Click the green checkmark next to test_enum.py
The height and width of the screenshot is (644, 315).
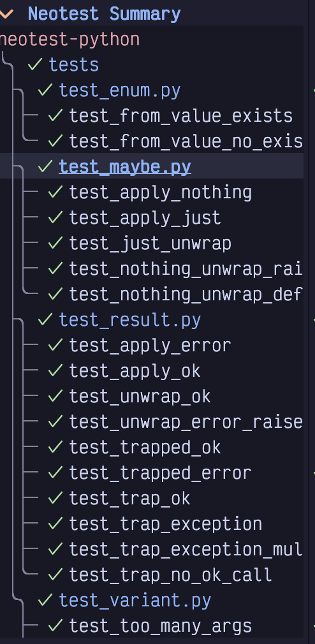coord(45,90)
